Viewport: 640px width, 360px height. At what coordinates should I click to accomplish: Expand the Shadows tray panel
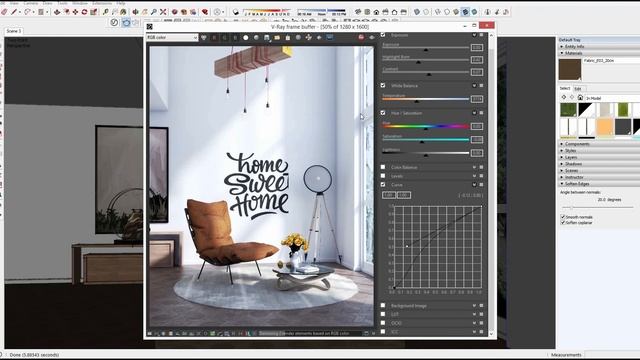coord(599,164)
